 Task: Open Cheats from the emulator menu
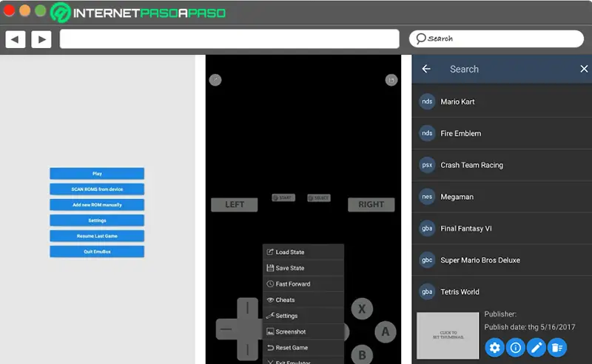(x=303, y=300)
